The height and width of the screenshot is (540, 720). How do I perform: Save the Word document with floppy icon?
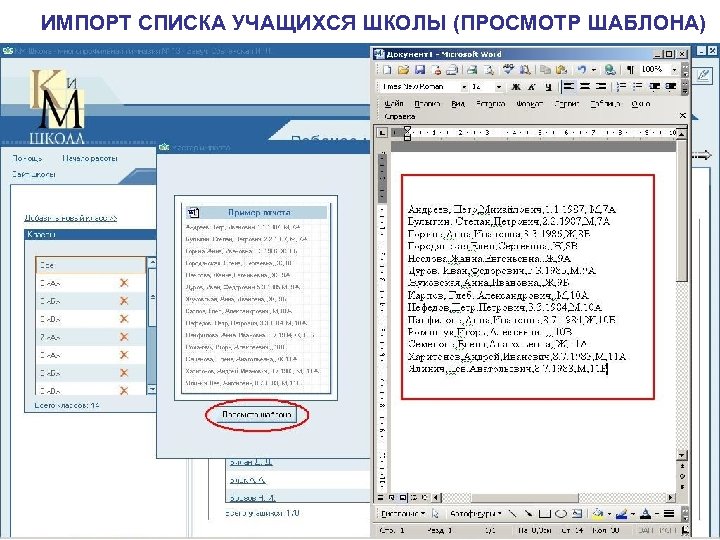pyautogui.click(x=420, y=70)
